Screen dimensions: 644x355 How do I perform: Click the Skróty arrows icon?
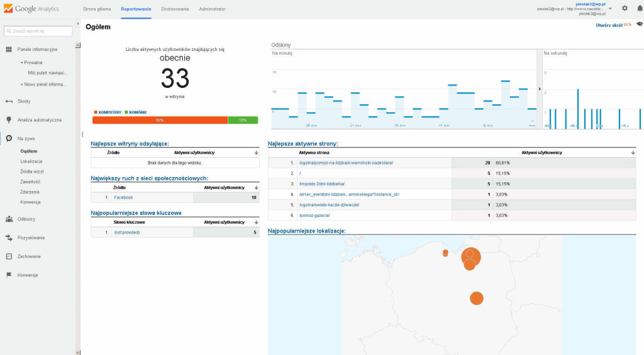tap(9, 101)
